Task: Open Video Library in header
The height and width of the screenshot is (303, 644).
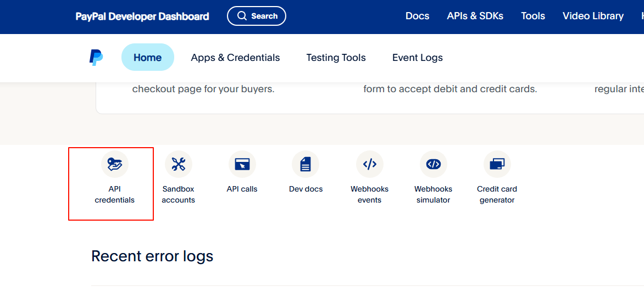Action: [593, 16]
